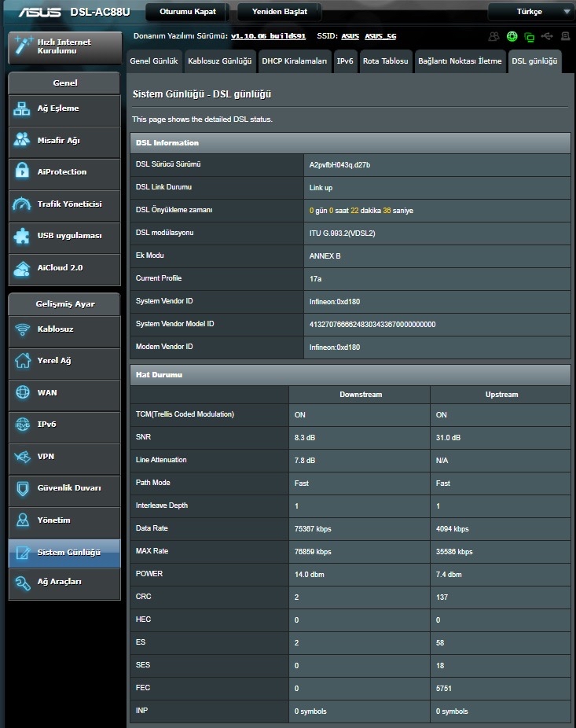Open the Misafir Ağı menu item
Image resolution: width=576 pixels, height=728 pixels.
coord(64,142)
